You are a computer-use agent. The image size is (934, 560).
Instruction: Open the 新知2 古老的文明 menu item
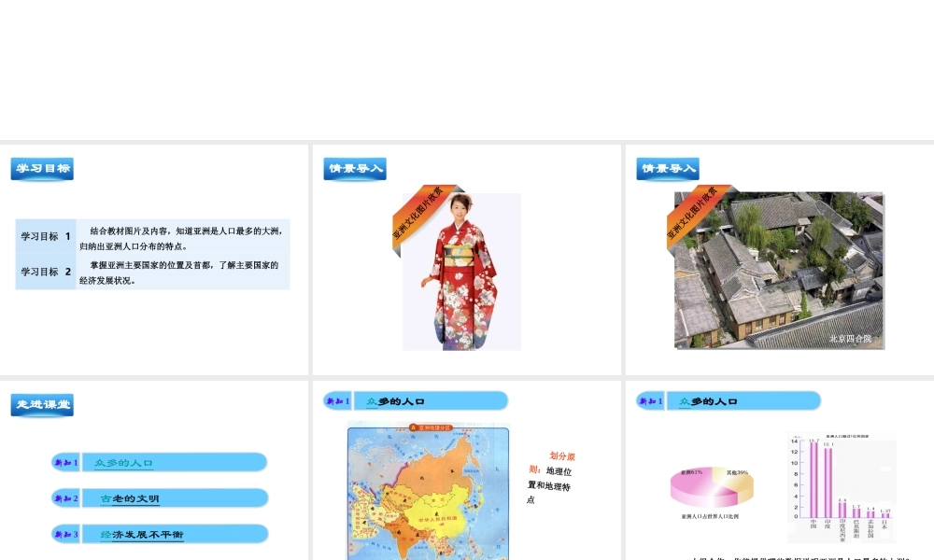pos(160,498)
